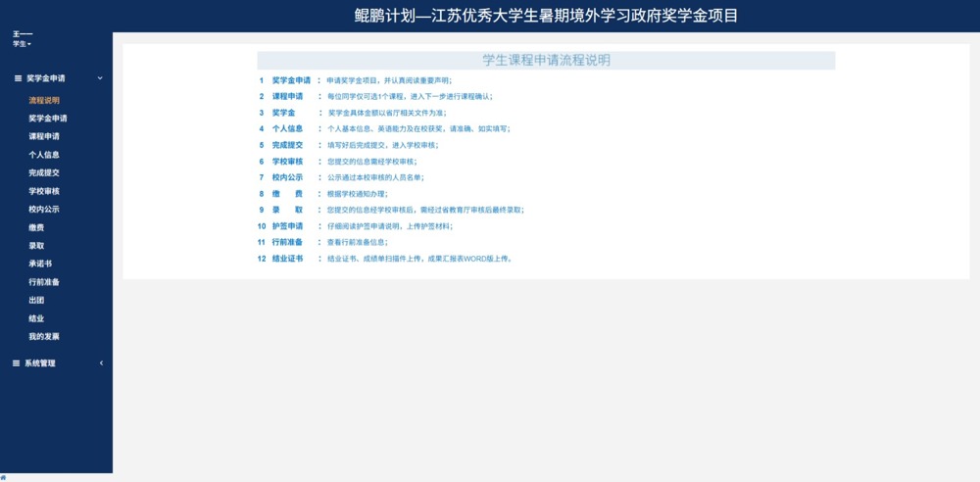
Task: Open the 个人信息 sidebar page
Action: click(x=44, y=155)
